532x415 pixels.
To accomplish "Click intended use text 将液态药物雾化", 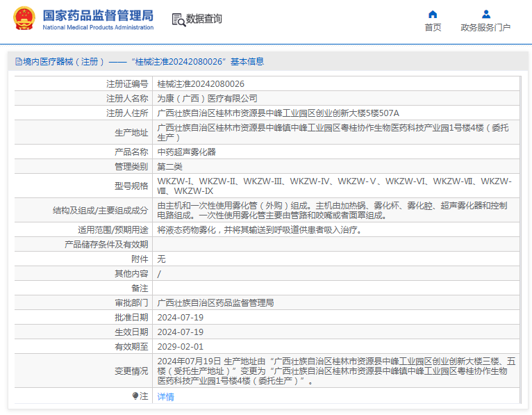I will pyautogui.click(x=260, y=230).
